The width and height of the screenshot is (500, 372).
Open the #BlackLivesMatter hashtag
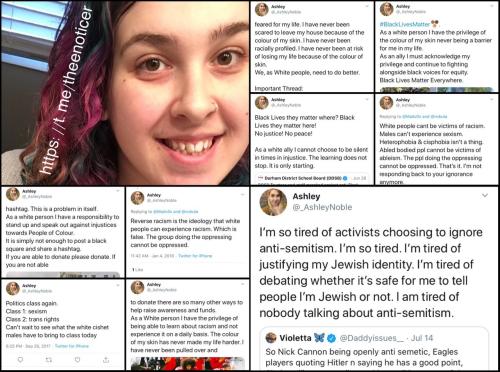pyautogui.click(x=405, y=24)
